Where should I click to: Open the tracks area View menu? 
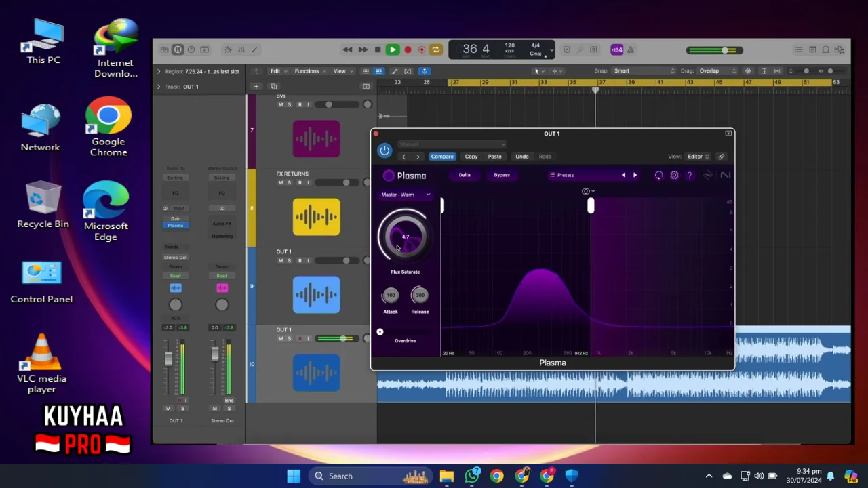(x=342, y=71)
